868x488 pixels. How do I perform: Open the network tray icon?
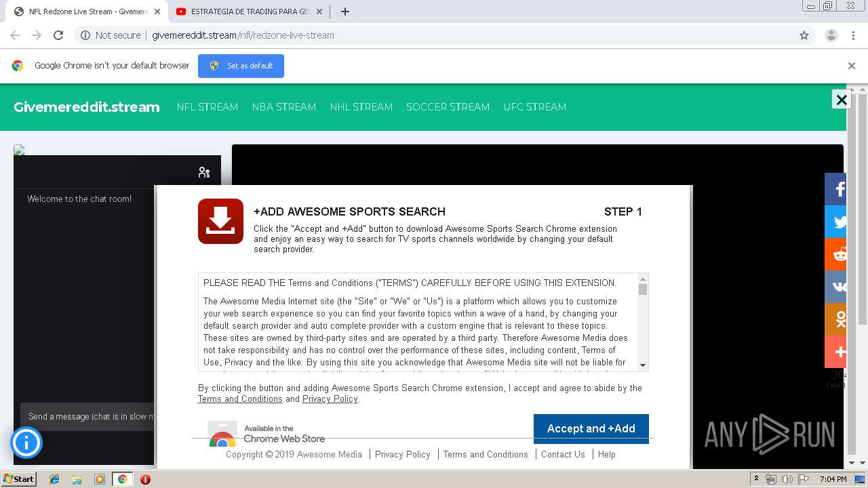(x=771, y=479)
